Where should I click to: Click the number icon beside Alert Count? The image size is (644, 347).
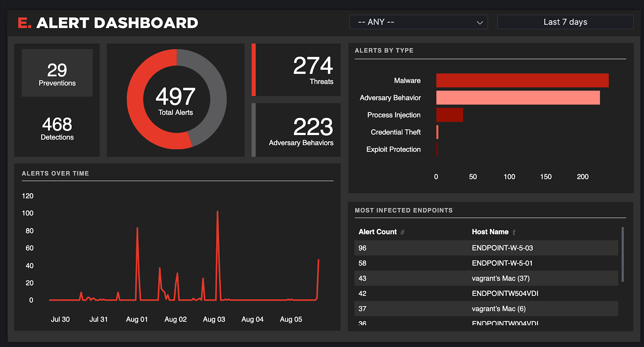click(402, 232)
